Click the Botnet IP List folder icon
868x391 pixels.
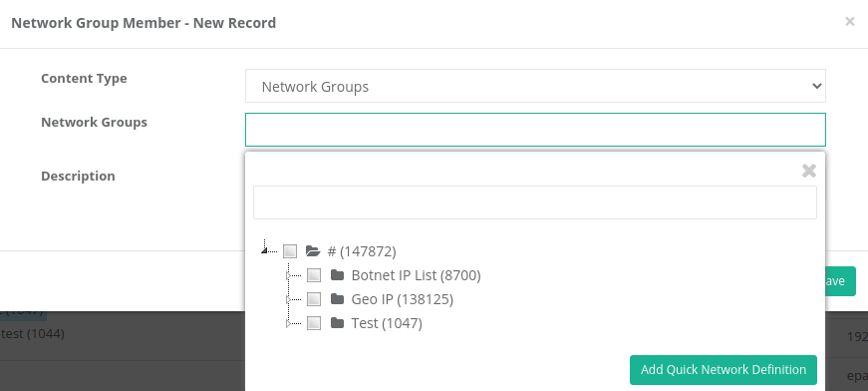click(337, 274)
